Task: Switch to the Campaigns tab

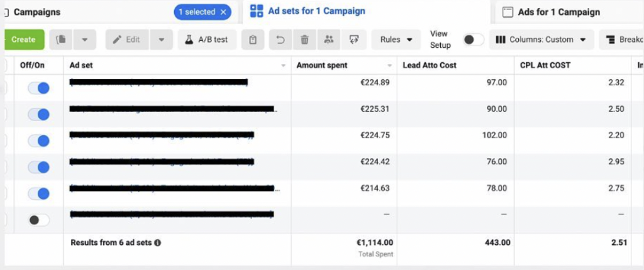Action: (36, 12)
